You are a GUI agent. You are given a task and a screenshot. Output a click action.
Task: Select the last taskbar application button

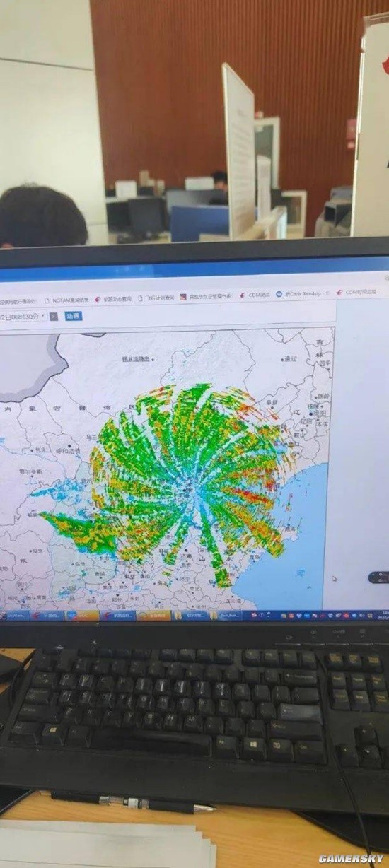tap(226, 615)
